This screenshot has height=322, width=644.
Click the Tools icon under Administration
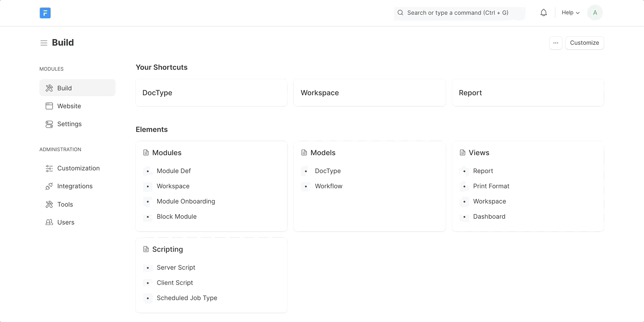49,204
